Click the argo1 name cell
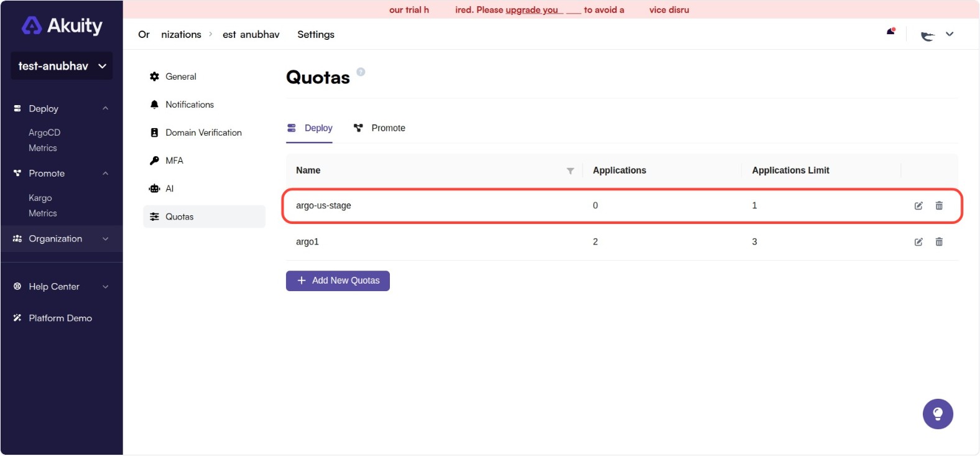 (x=307, y=241)
